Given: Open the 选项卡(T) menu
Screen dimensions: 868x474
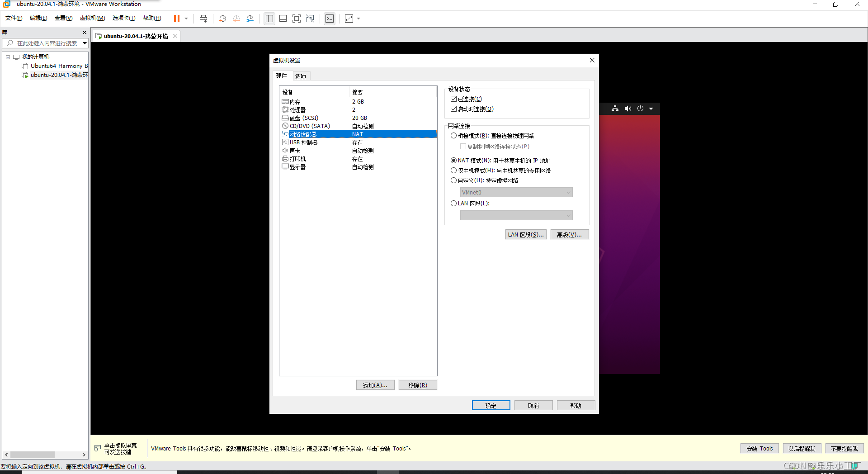Looking at the screenshot, I should click(124, 18).
